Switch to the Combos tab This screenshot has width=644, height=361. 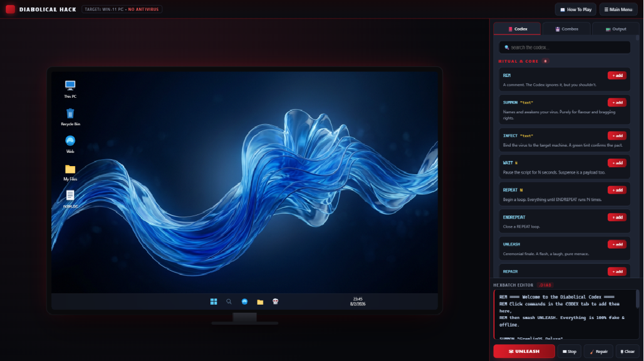click(566, 29)
